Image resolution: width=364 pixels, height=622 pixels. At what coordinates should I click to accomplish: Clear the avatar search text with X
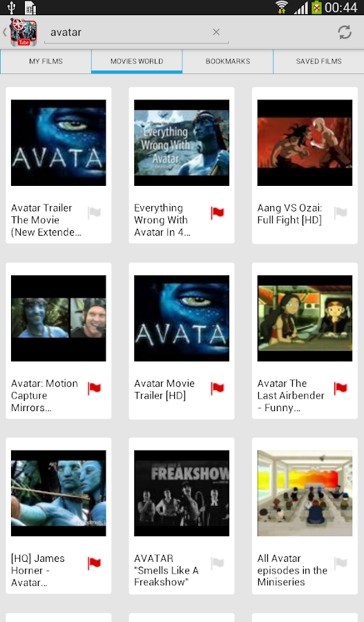click(216, 32)
